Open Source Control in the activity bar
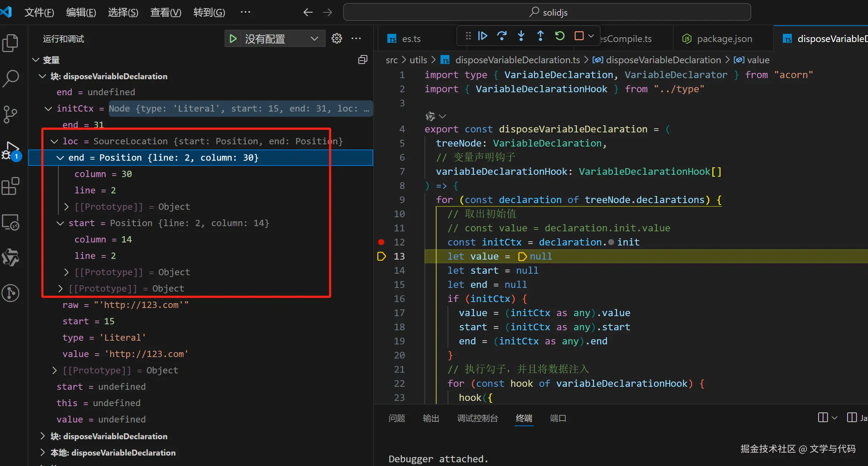Image resolution: width=868 pixels, height=466 pixels. tap(10, 114)
